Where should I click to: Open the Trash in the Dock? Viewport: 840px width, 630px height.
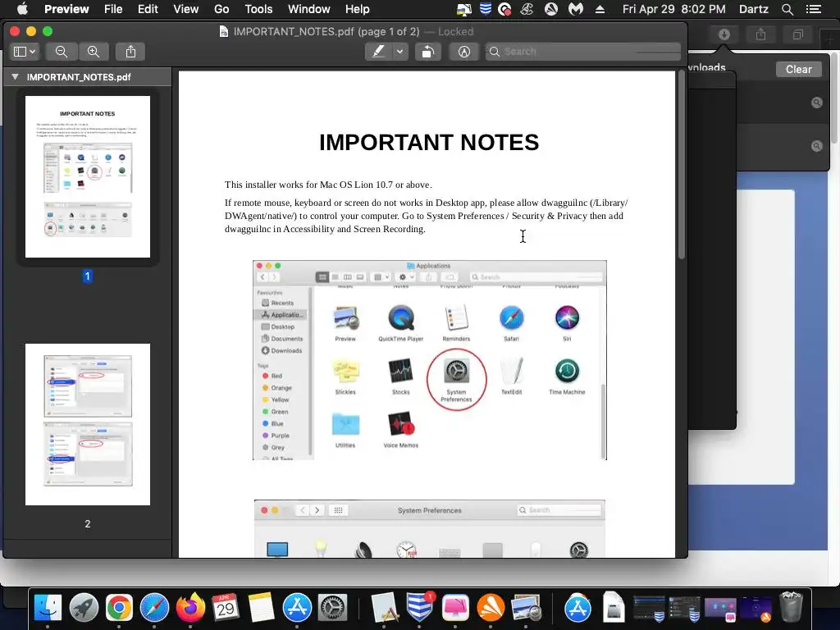coord(792,607)
